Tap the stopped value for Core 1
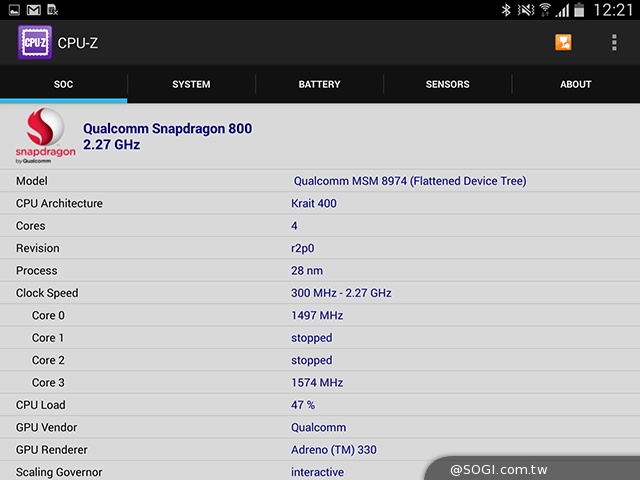This screenshot has width=640, height=480. [x=311, y=338]
